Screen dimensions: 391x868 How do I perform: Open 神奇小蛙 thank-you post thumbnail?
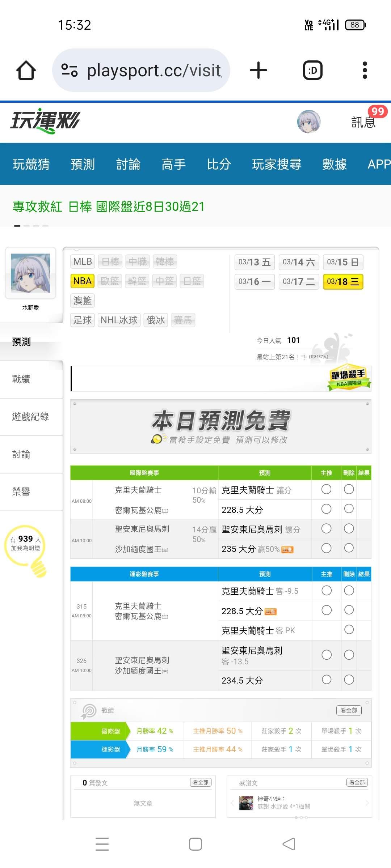pyautogui.click(x=246, y=803)
